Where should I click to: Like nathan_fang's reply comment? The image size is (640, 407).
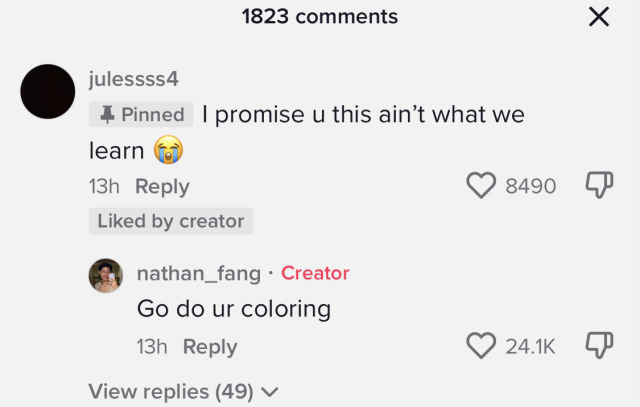(482, 346)
